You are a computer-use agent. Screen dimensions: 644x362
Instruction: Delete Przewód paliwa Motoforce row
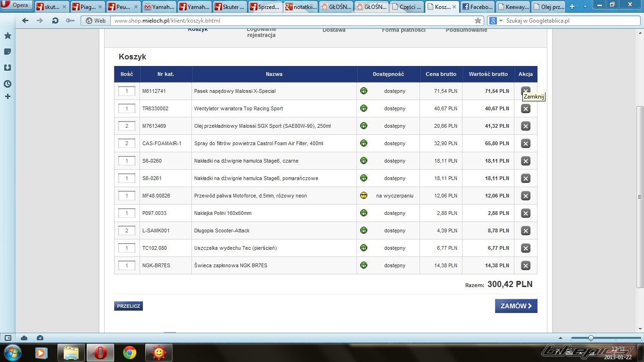pos(526,196)
